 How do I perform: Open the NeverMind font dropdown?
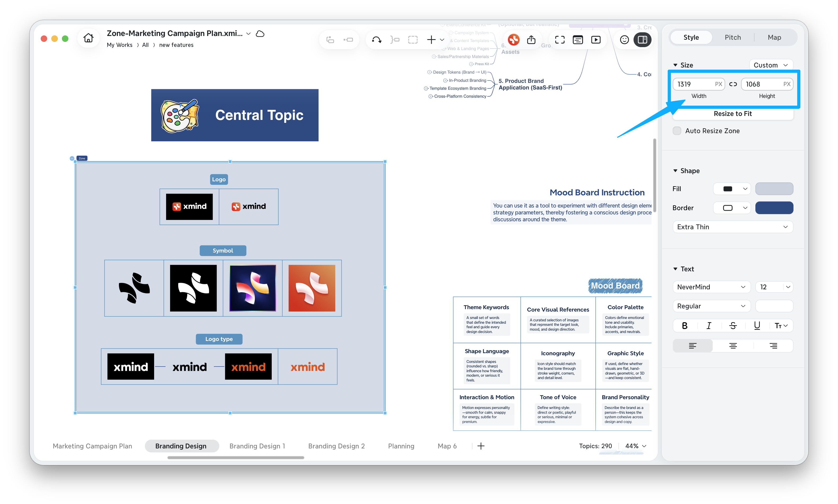712,287
